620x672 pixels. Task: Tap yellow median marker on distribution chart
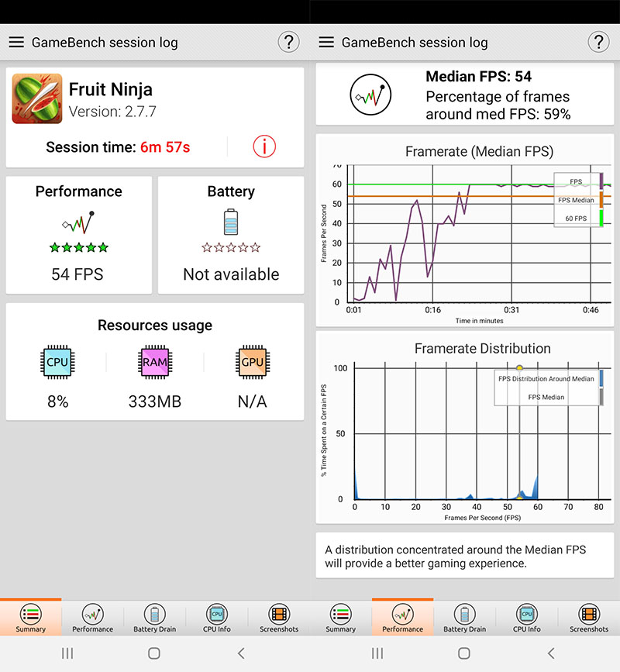pyautogui.click(x=519, y=367)
